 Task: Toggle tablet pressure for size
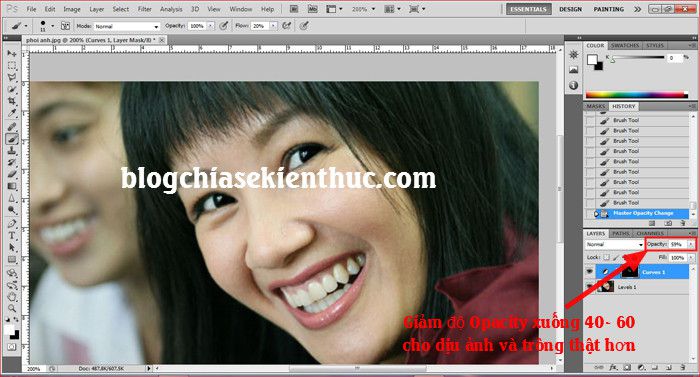click(x=304, y=26)
